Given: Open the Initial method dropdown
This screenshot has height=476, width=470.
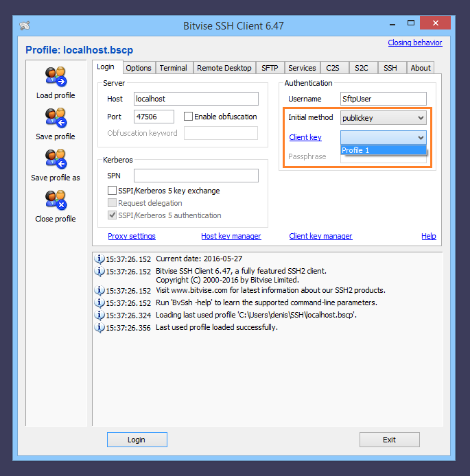Looking at the screenshot, I should [x=383, y=118].
